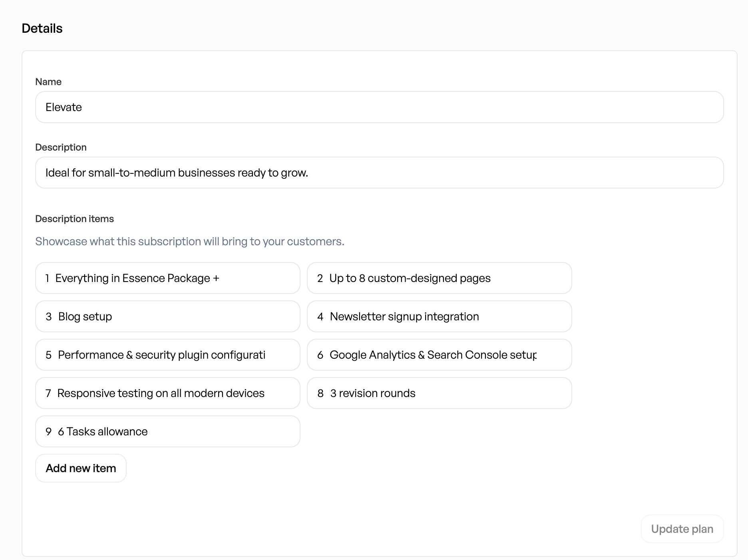This screenshot has width=748, height=560.
Task: Click the Description field label
Action: pos(61,147)
